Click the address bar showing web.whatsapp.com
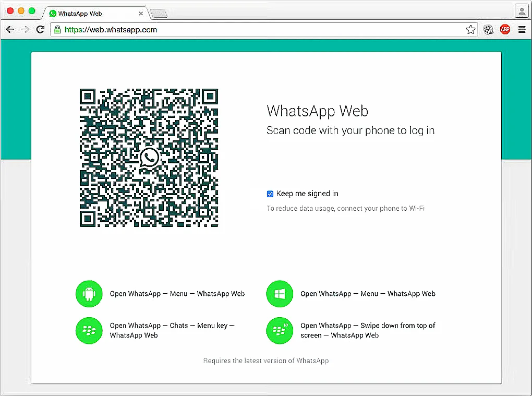 point(264,30)
